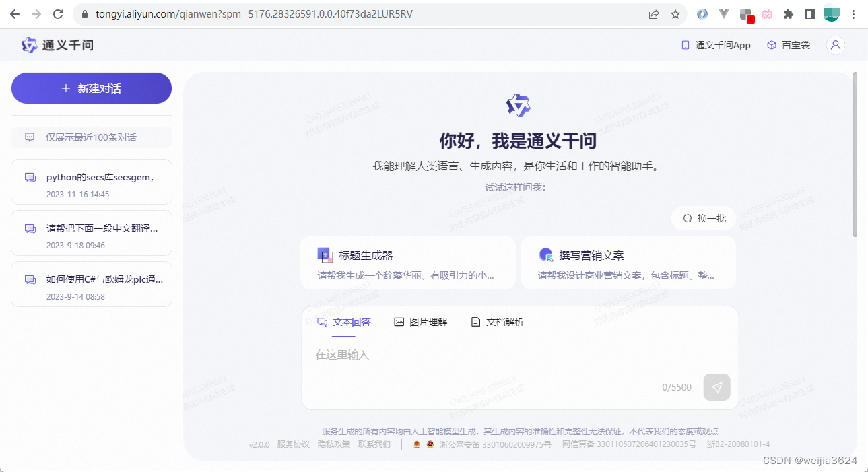The image size is (868, 472).
Task: Click the URL in the address bar
Action: pos(254,14)
